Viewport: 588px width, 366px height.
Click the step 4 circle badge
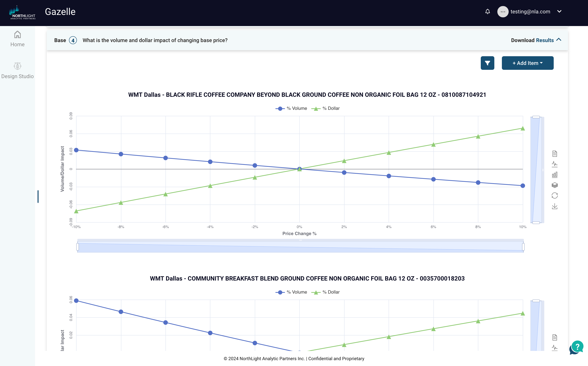coord(73,40)
